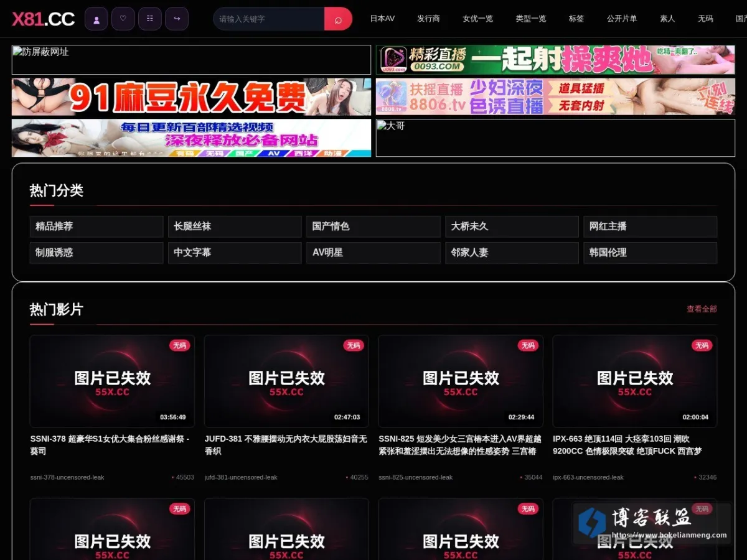Viewport: 747px width, 560px height.
Task: Open the 类型一览 menu item
Action: [531, 19]
